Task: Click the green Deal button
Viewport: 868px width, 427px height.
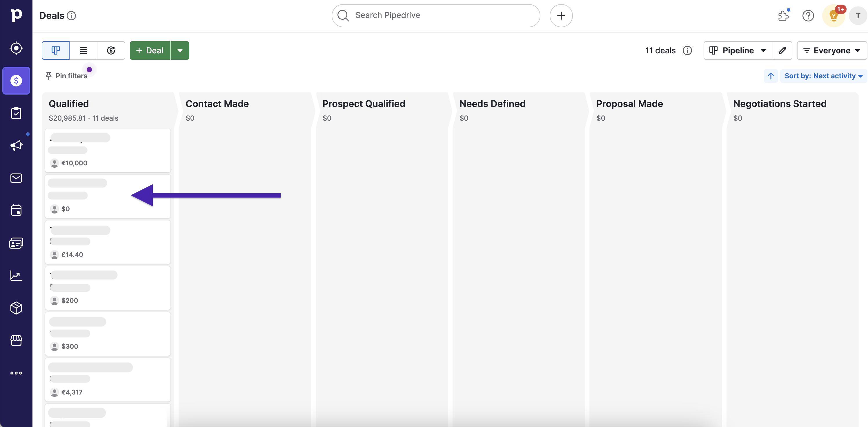Action: click(x=150, y=50)
